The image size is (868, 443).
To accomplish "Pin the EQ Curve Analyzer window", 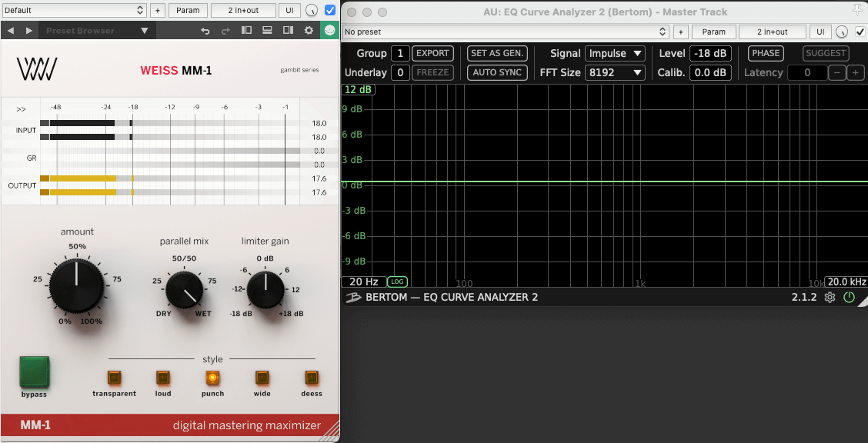I will [858, 10].
